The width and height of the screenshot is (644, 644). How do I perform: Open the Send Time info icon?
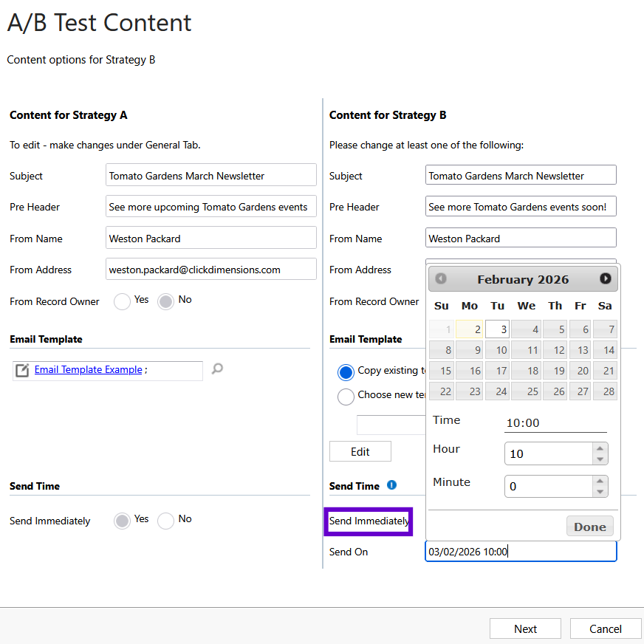tap(392, 485)
